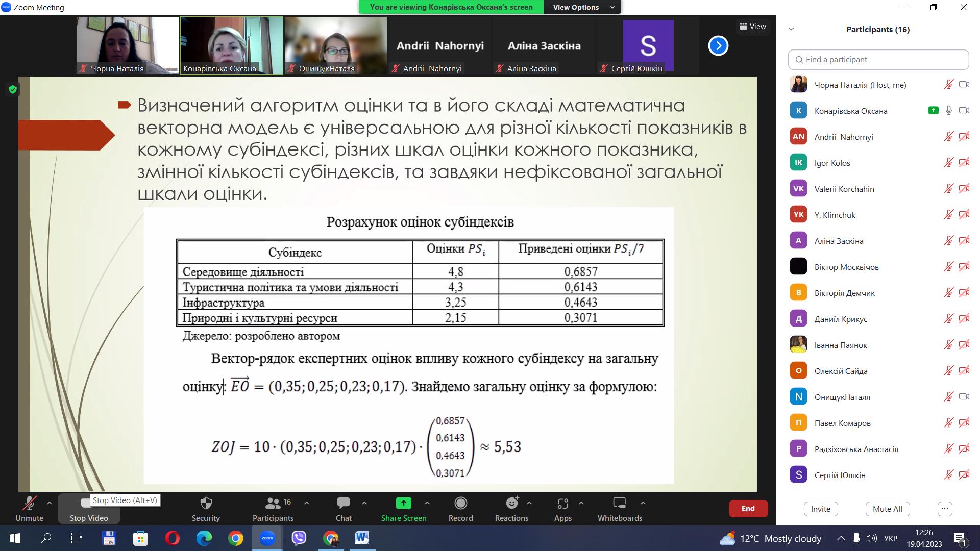Image resolution: width=980 pixels, height=551 pixels.
Task: Click the green encryption shield icon
Action: [x=13, y=90]
